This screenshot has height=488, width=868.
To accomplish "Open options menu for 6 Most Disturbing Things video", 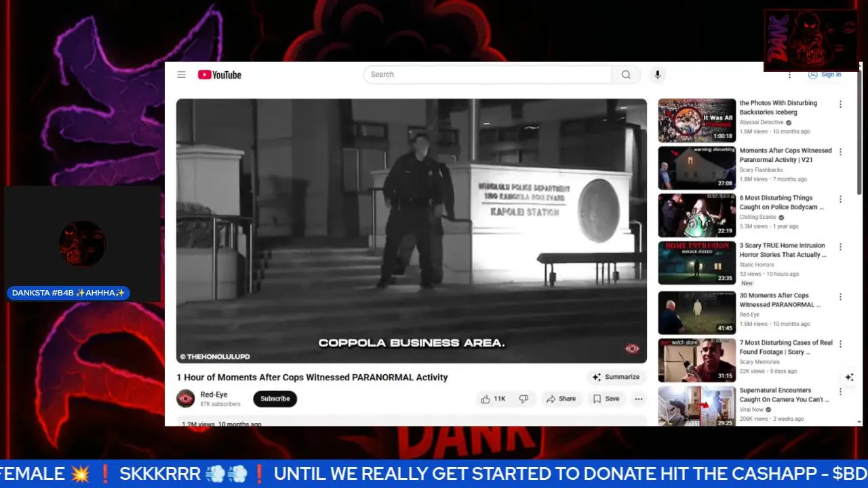I will pyautogui.click(x=840, y=199).
